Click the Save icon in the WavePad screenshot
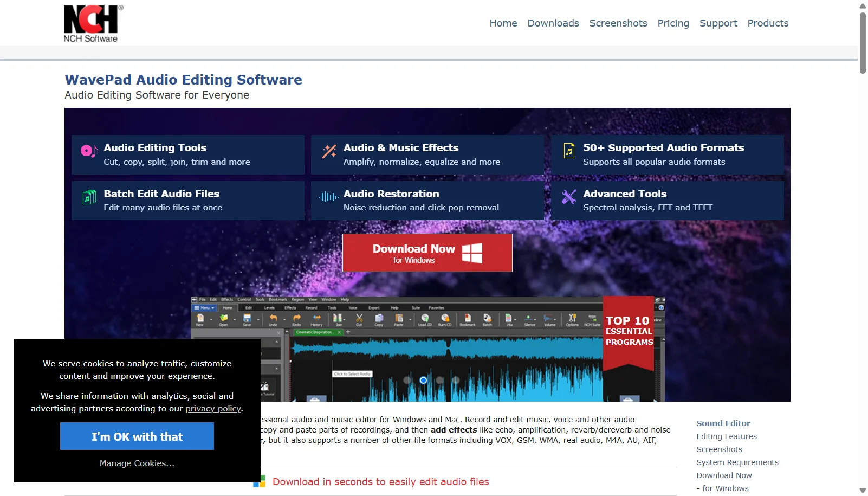 [247, 319]
